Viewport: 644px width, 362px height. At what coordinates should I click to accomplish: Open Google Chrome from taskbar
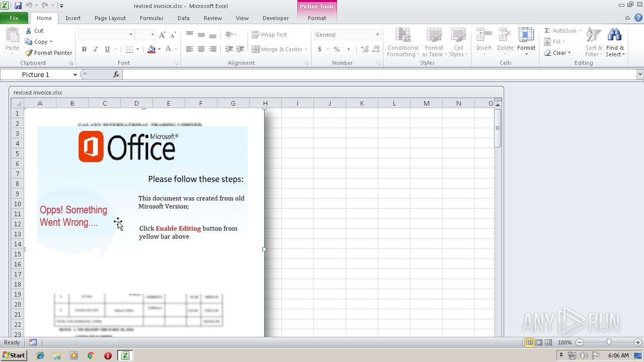tap(91, 355)
